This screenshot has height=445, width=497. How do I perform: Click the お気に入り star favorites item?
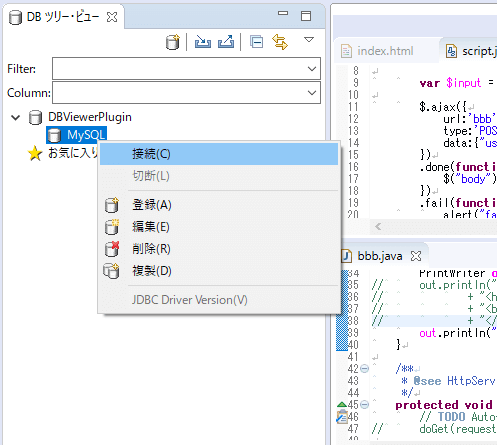[x=63, y=153]
